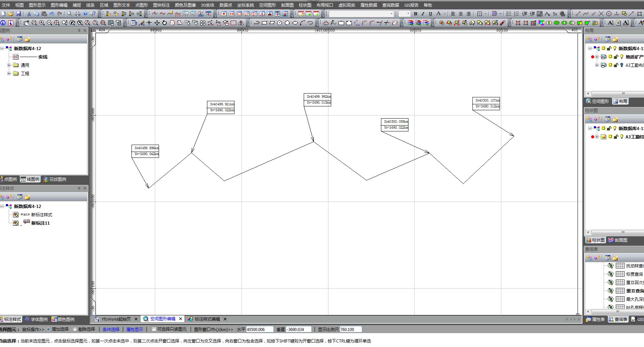The image size is (644, 347).
Task: Expand the A3工勘布局 layout node
Action: (597, 65)
